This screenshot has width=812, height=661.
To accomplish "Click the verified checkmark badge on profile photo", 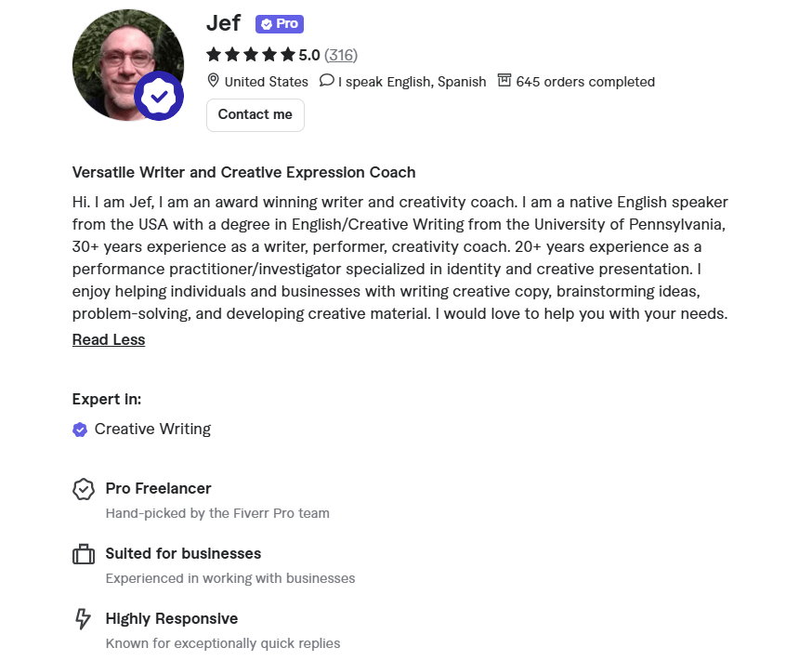I will pyautogui.click(x=158, y=96).
